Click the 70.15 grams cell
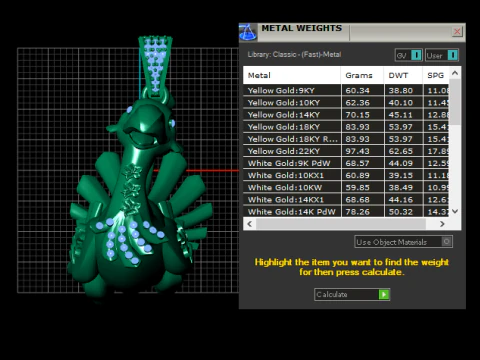 (x=363, y=115)
